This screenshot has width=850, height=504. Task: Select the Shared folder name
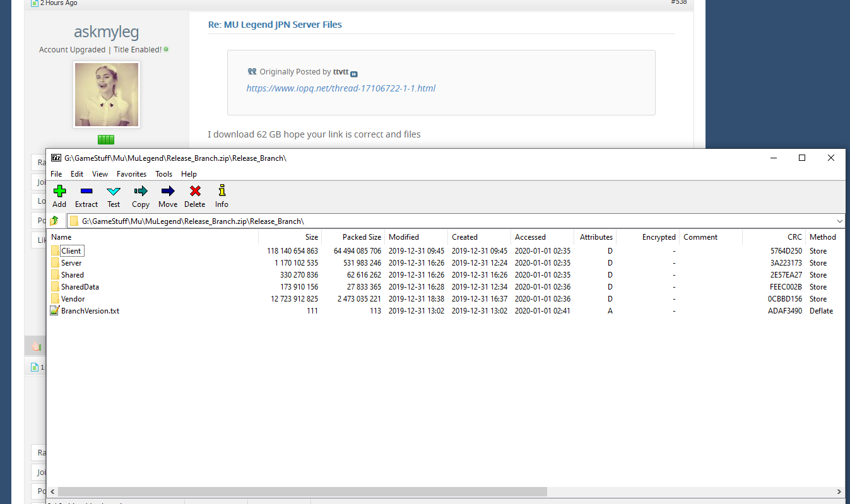pos(73,275)
